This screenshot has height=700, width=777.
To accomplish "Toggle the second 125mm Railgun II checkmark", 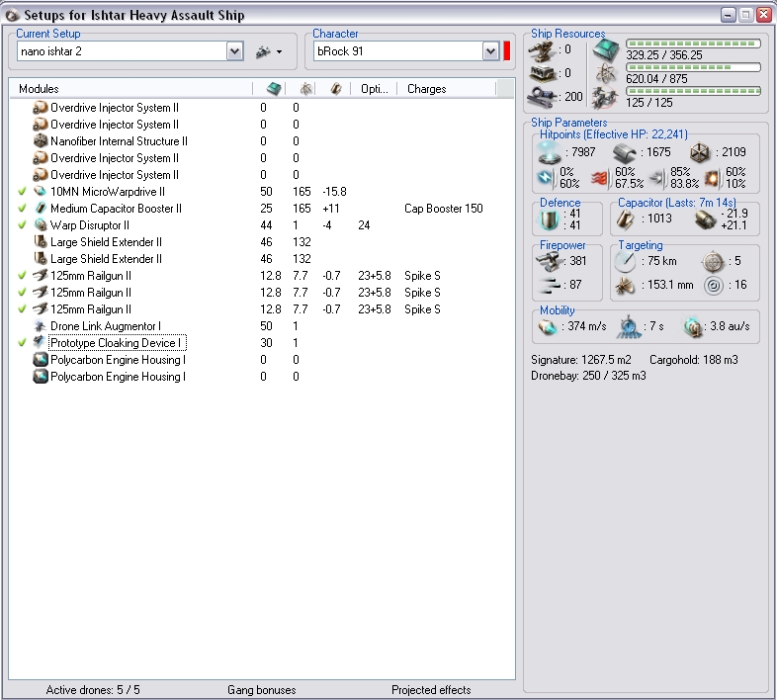I will 22,293.
